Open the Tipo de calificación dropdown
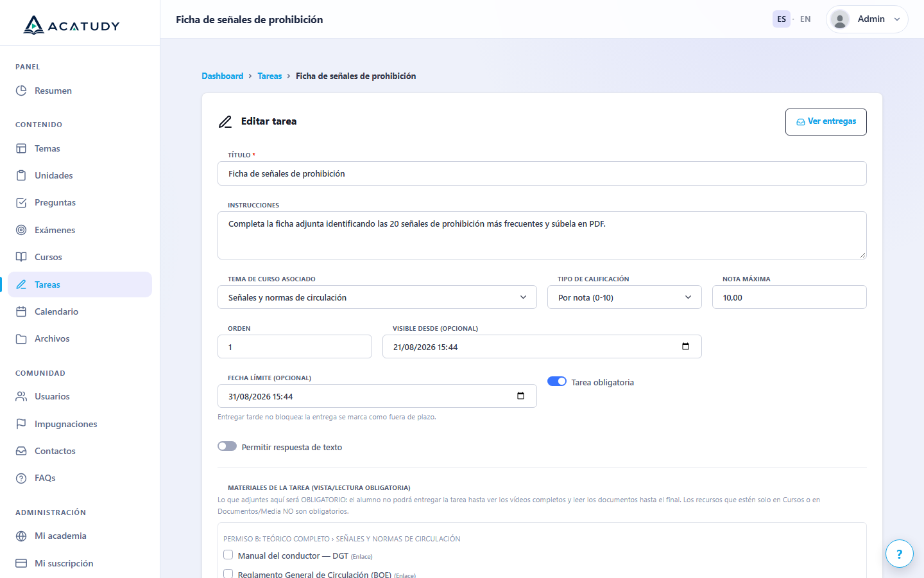Screen dimensions: 924x578 click(x=624, y=297)
